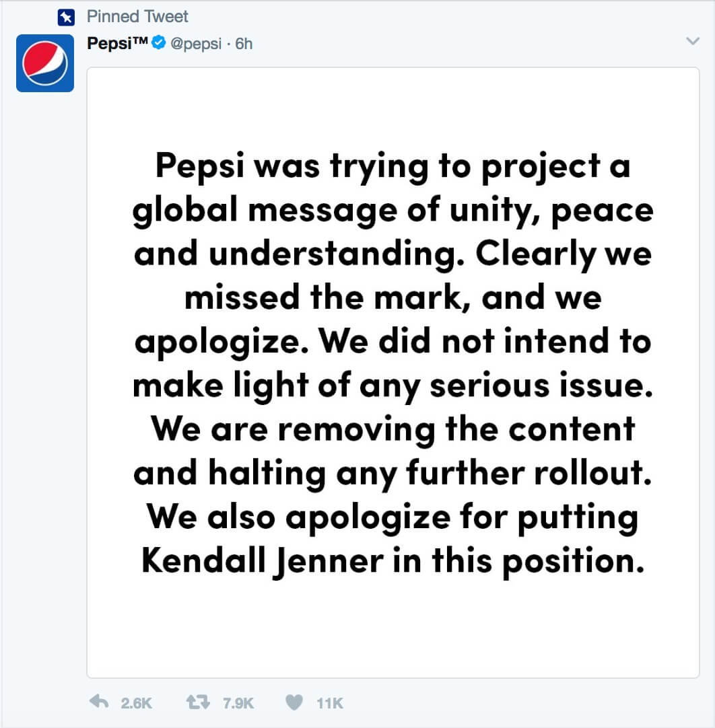Viewport: 715px width, 728px height.
Task: Open the Pepsi logo profile avatar
Action: click(45, 63)
